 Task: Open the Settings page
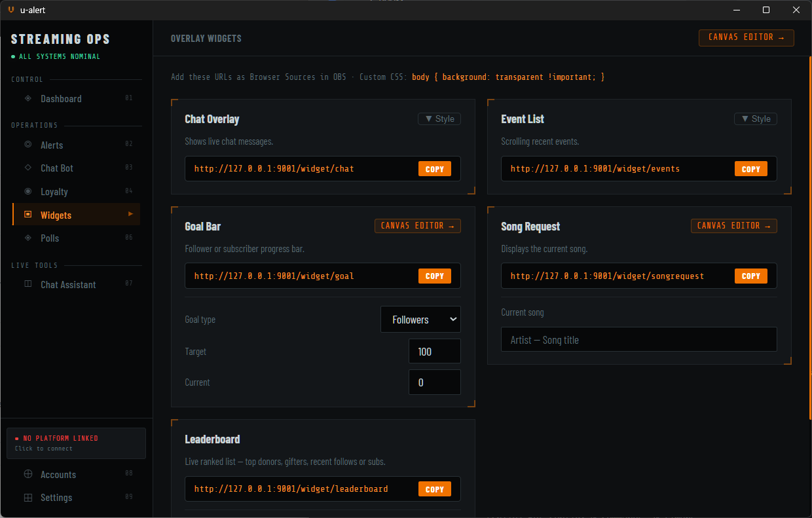(77, 498)
